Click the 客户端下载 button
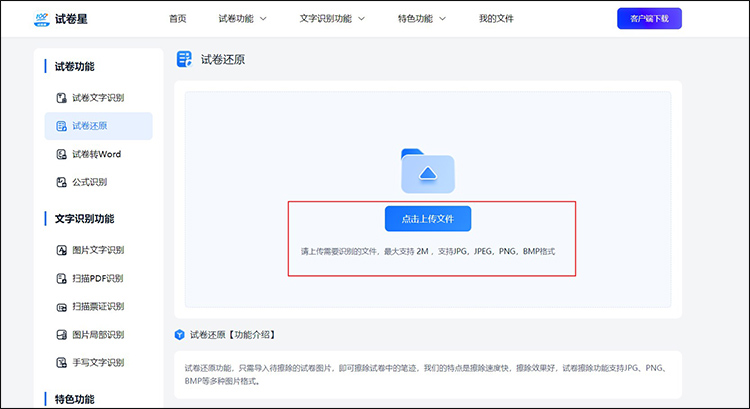 [649, 19]
